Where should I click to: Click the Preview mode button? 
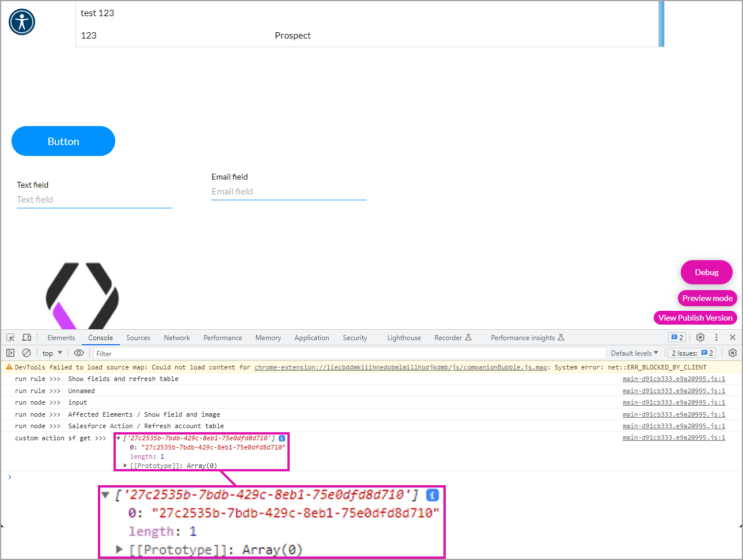pyautogui.click(x=707, y=298)
